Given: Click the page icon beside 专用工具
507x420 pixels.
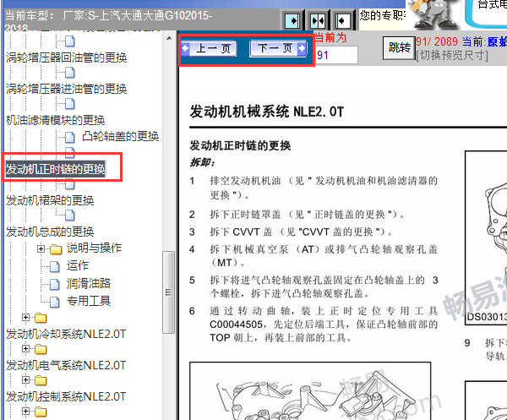Looking at the screenshot, I should tap(55, 302).
